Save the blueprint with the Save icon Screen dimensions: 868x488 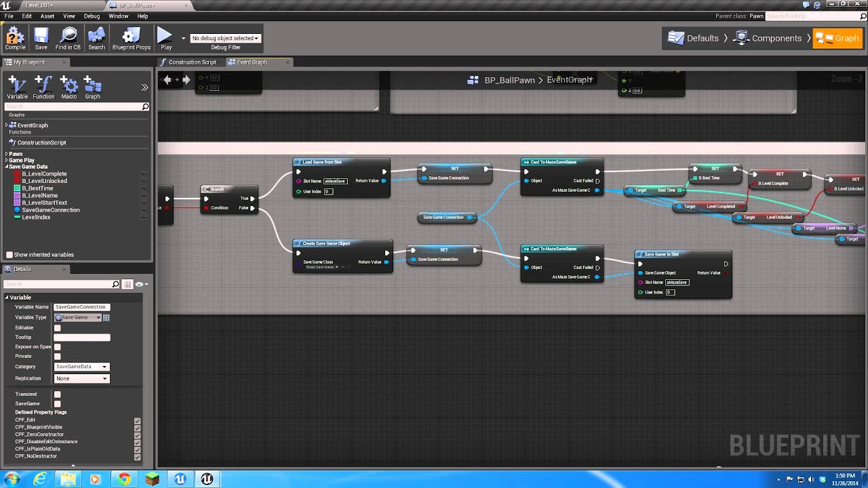point(41,39)
